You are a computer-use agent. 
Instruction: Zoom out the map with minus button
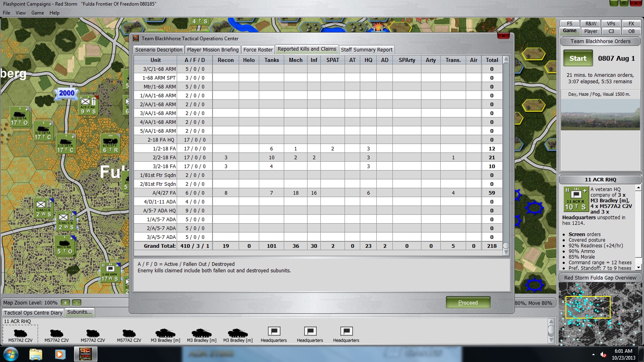click(76, 302)
